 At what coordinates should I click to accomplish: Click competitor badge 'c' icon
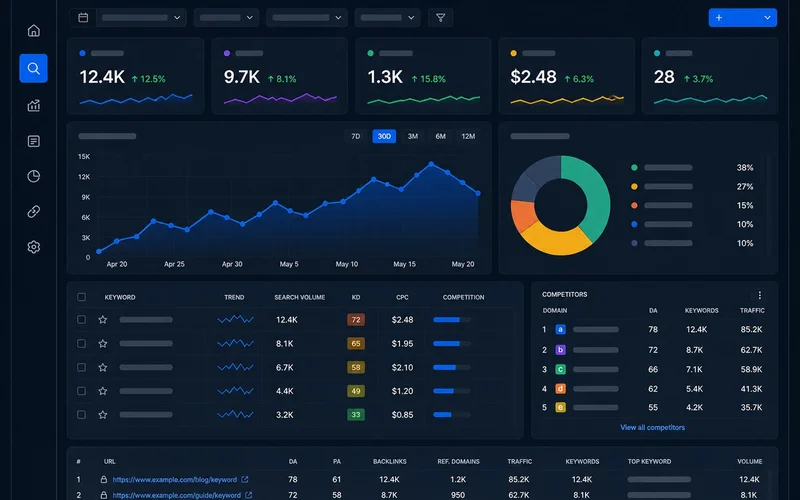coord(560,369)
